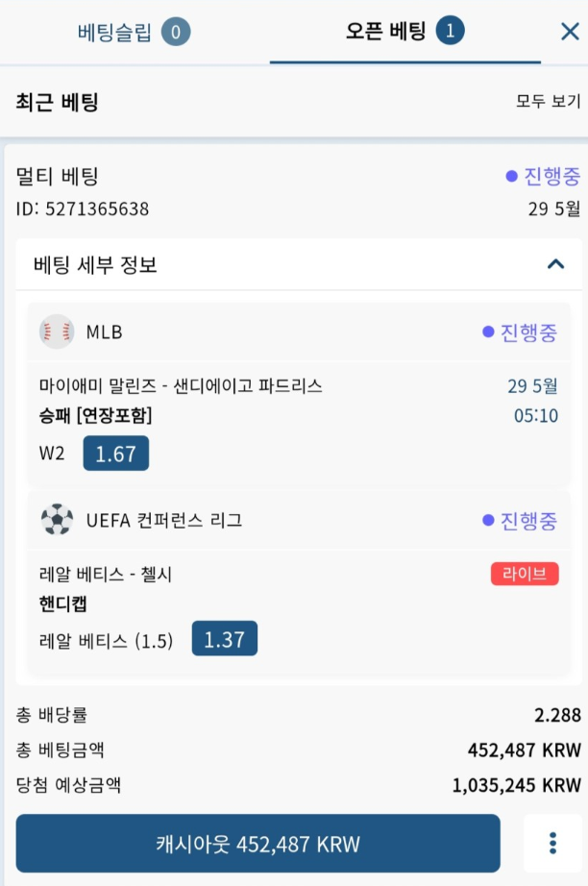Select the 1.67 odds badge
This screenshot has height=886, width=588.
116,454
